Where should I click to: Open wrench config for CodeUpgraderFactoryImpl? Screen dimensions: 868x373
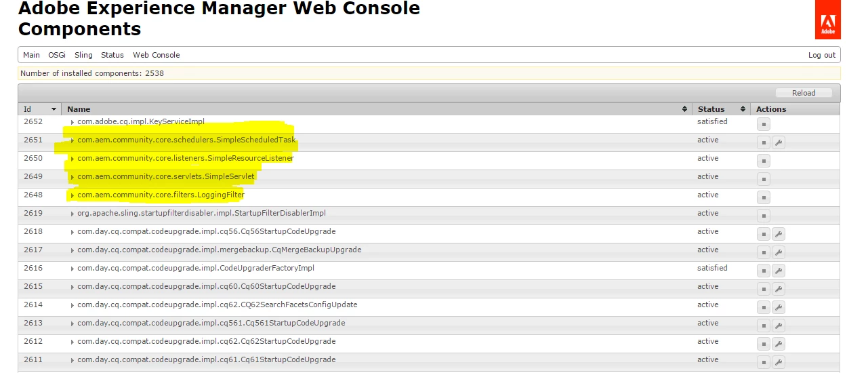(x=778, y=271)
